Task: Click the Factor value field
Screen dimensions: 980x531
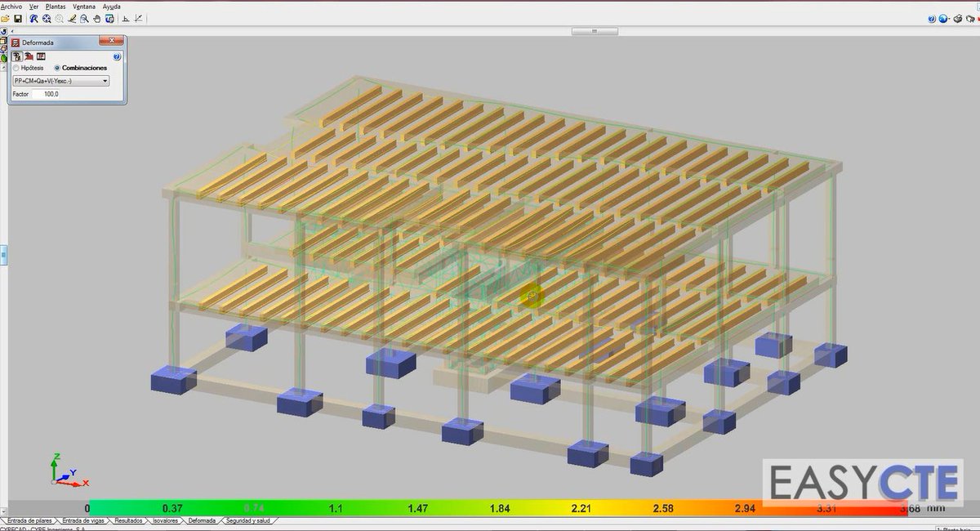Action: [x=46, y=94]
